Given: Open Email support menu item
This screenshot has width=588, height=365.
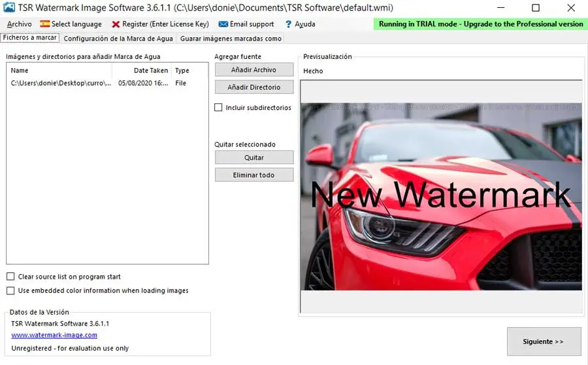Looking at the screenshot, I should coord(252,24).
